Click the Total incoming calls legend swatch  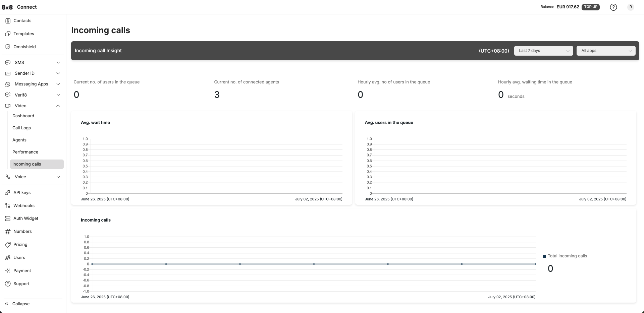544,256
